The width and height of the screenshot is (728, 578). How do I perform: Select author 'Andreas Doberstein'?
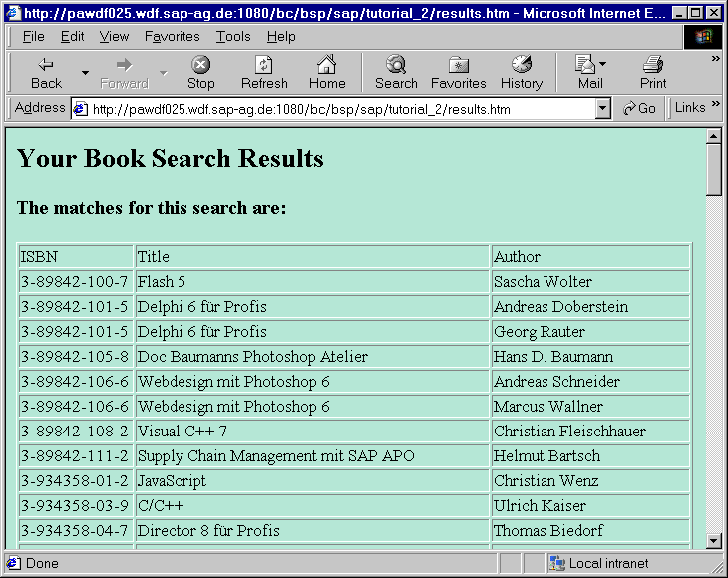coord(590,307)
